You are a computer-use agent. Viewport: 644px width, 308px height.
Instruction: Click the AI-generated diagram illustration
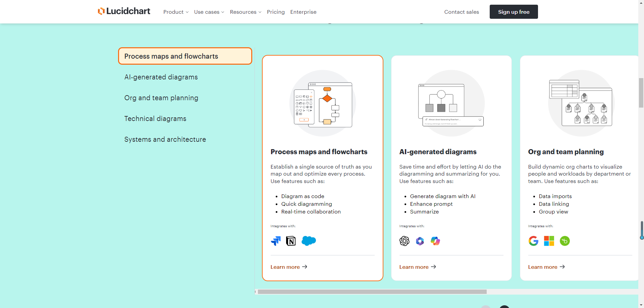point(451,103)
